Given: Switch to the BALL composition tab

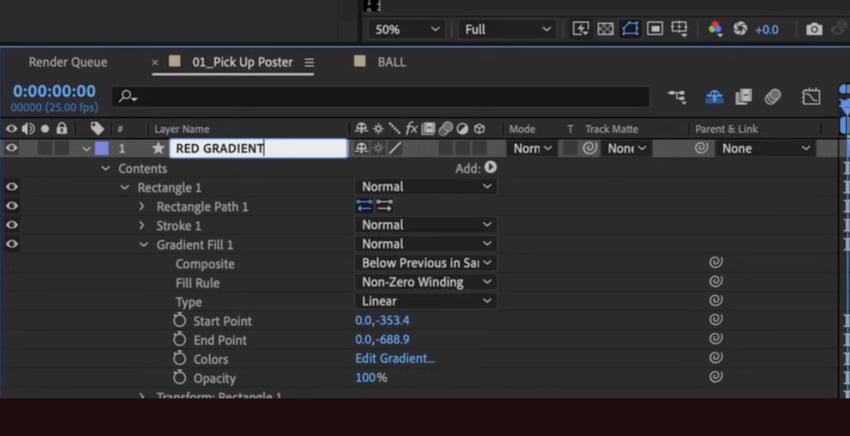Looking at the screenshot, I should point(391,62).
